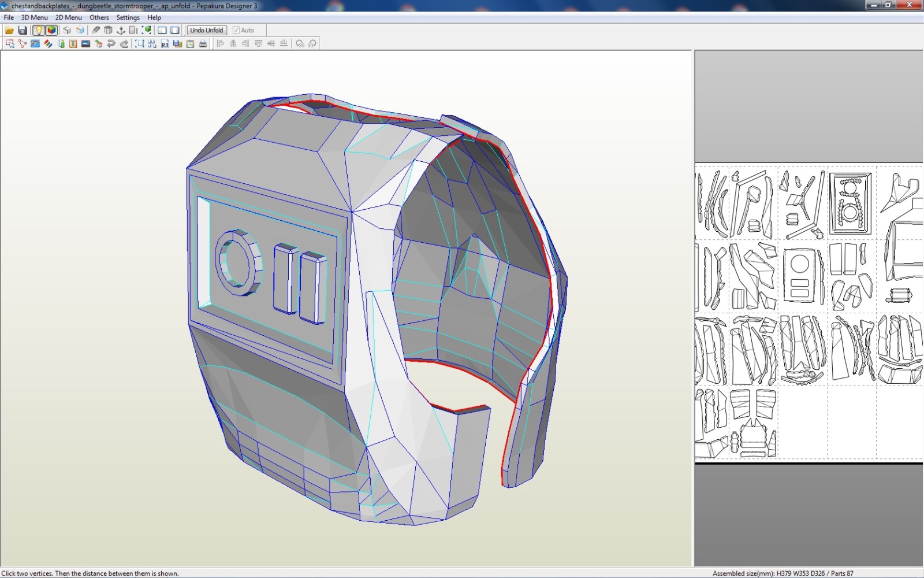Click the gray panel icon beside the anchor
Image resolution: width=924 pixels, height=578 pixels.
point(133,30)
